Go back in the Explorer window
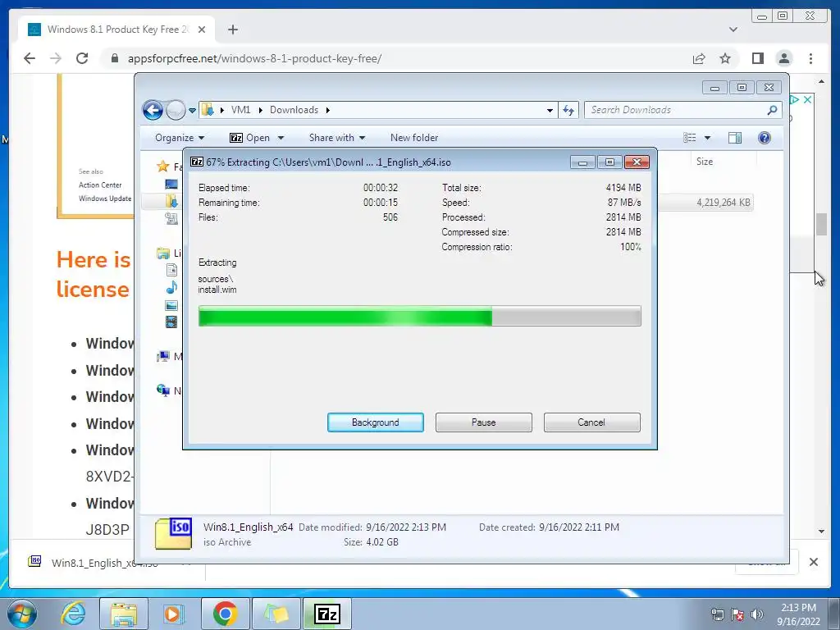840x630 pixels. pyautogui.click(x=153, y=111)
